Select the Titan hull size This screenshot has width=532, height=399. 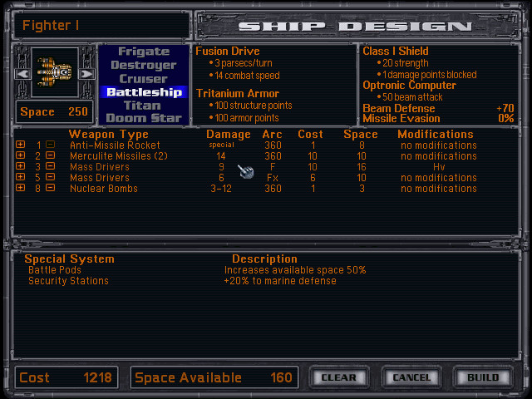[x=143, y=106]
